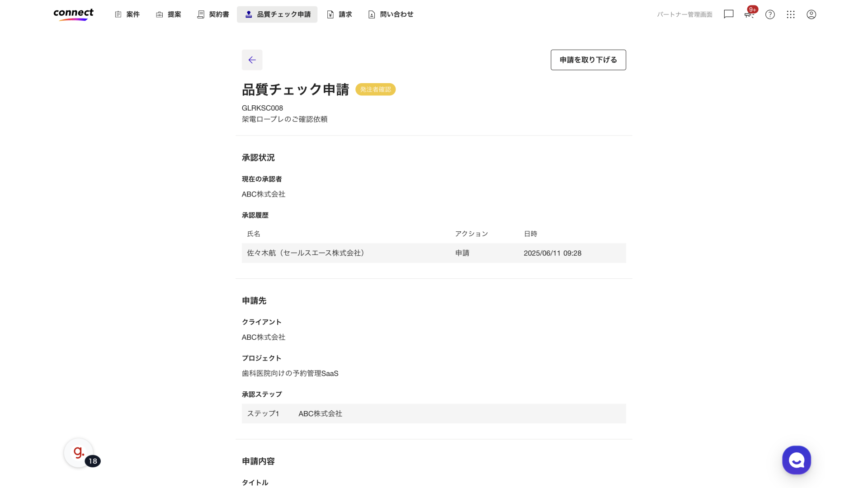Viewport: 868px width, 488px height.
Task: Click the 申請を取り下げる button
Action: 588,60
